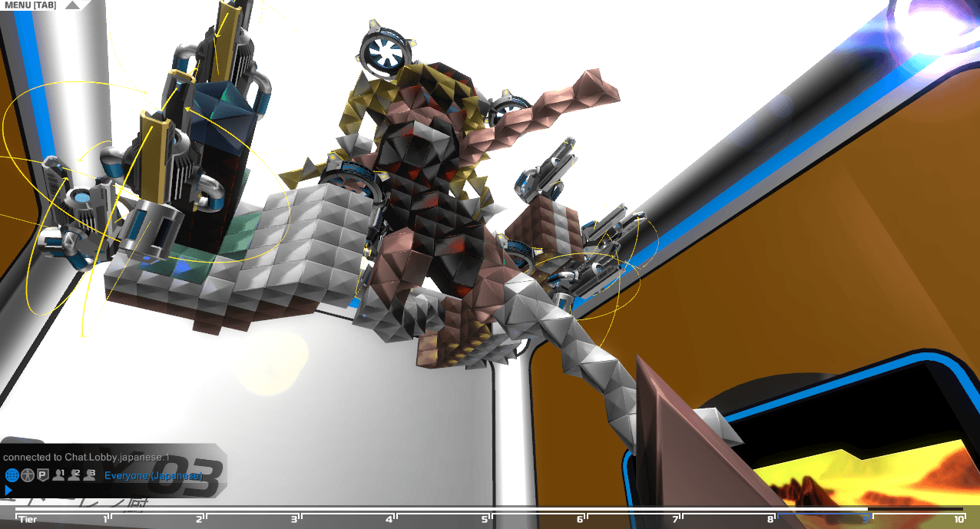Viewport: 980px width, 529px height.
Task: Click tier marker 10 on the tier bar
Action: (x=959, y=520)
